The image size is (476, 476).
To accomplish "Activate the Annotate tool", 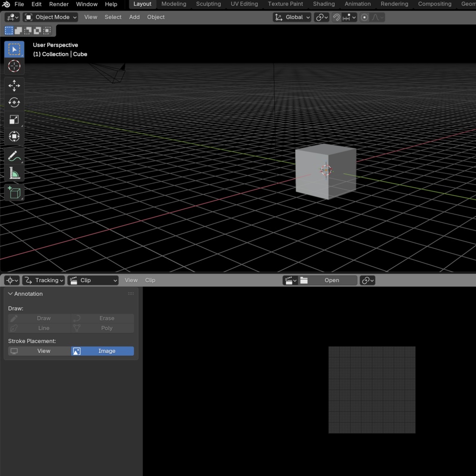I will click(x=14, y=156).
